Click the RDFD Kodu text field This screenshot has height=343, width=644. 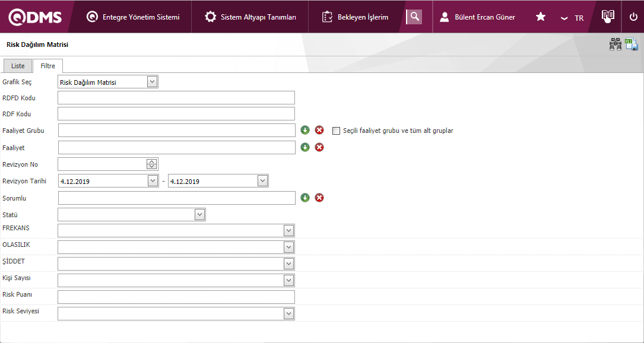click(x=176, y=98)
